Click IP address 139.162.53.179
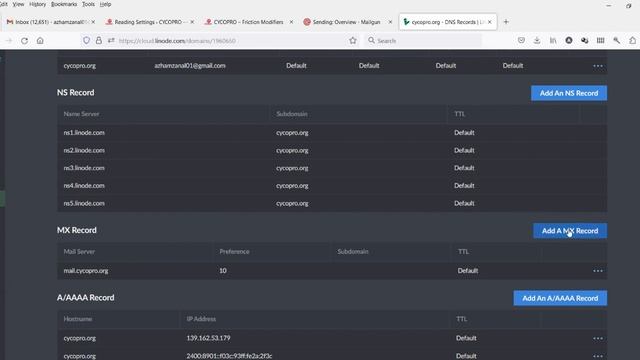Screen dimensions: 640x360 point(208,338)
